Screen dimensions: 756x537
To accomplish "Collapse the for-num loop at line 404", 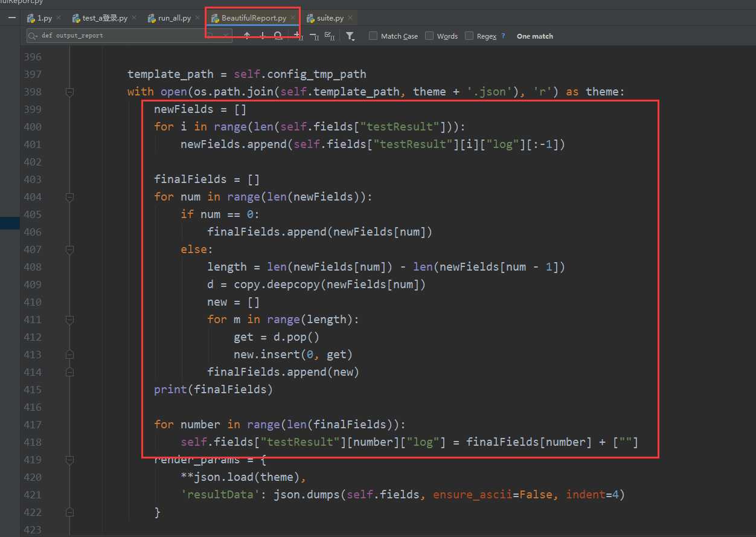I will [69, 197].
